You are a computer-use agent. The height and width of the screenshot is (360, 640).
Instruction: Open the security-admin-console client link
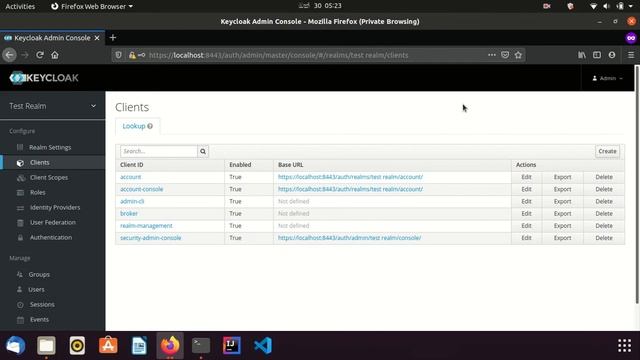[150, 238]
